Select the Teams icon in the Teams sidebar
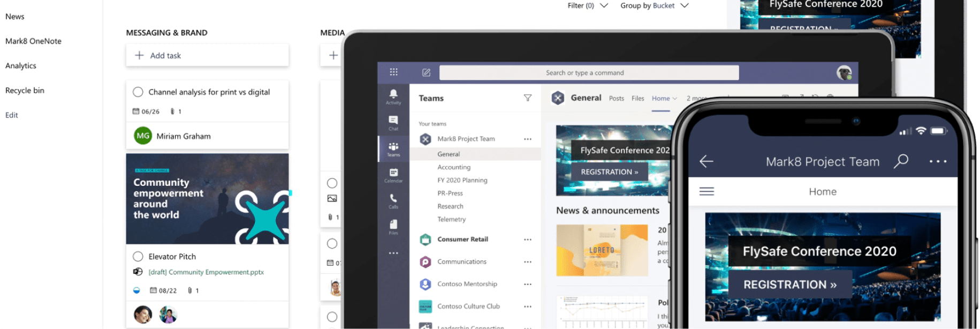Image resolution: width=980 pixels, height=329 pixels. [x=393, y=149]
